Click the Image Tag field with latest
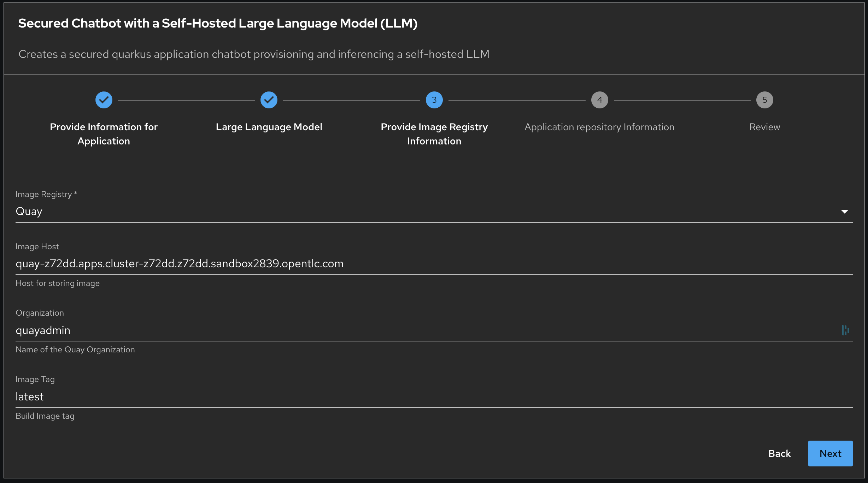This screenshot has width=868, height=483. [424, 396]
